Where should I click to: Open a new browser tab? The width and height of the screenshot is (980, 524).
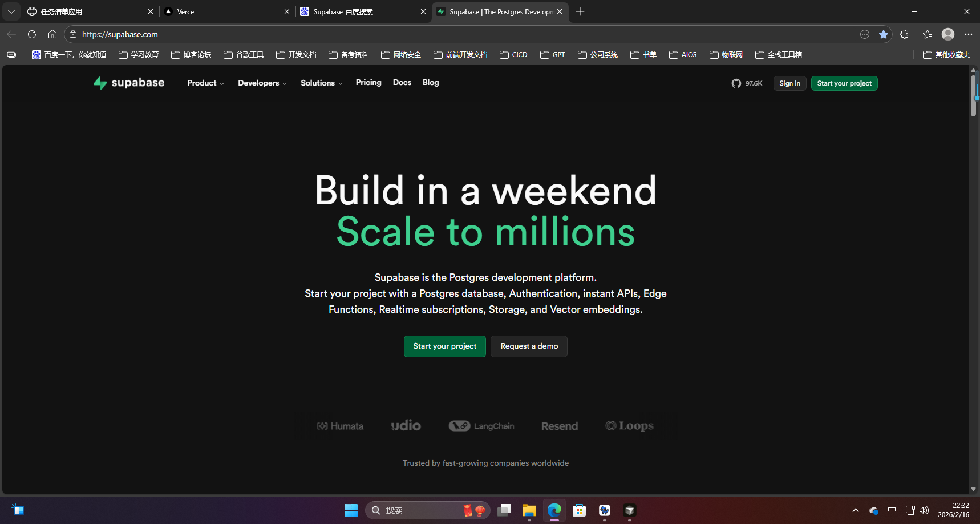click(x=580, y=11)
